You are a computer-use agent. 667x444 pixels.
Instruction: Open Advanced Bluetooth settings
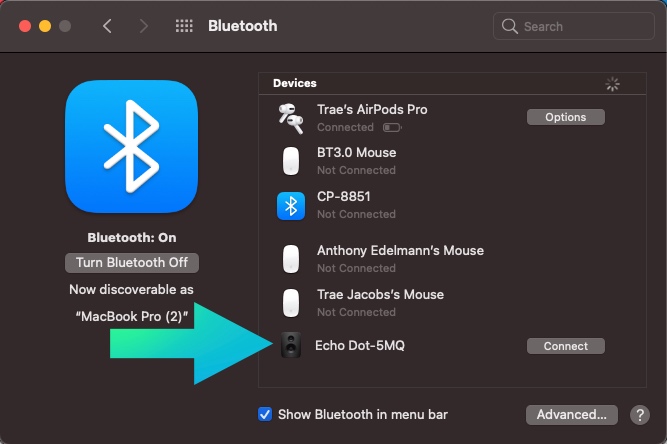point(571,414)
